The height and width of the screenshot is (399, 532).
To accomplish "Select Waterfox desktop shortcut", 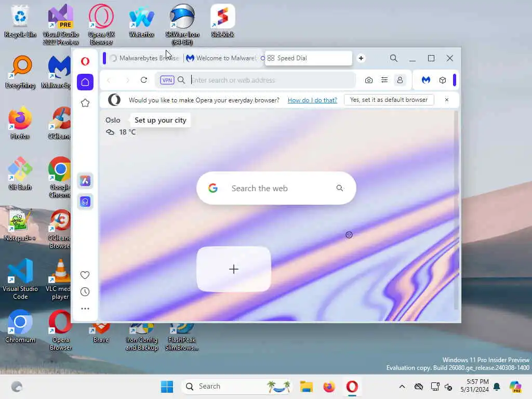I will pos(141,21).
